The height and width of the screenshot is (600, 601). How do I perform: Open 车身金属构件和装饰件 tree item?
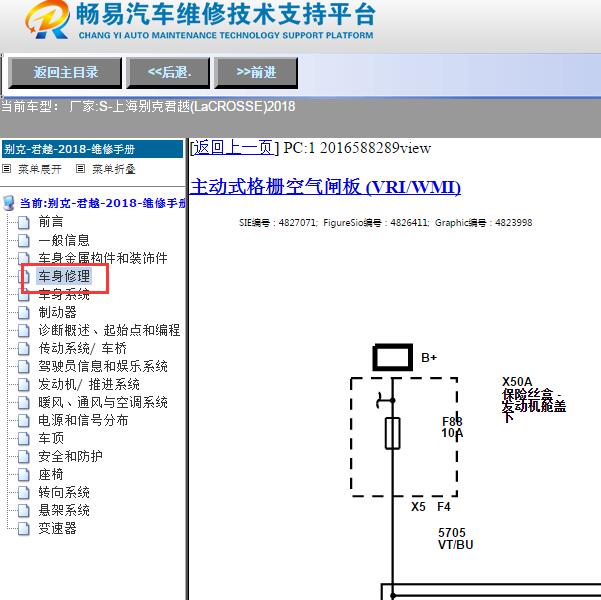[103, 258]
